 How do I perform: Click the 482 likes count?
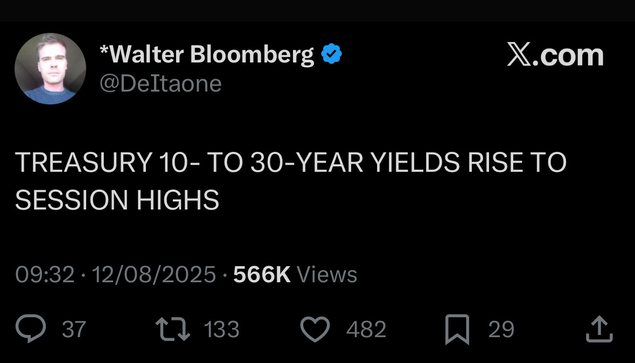[x=366, y=329]
